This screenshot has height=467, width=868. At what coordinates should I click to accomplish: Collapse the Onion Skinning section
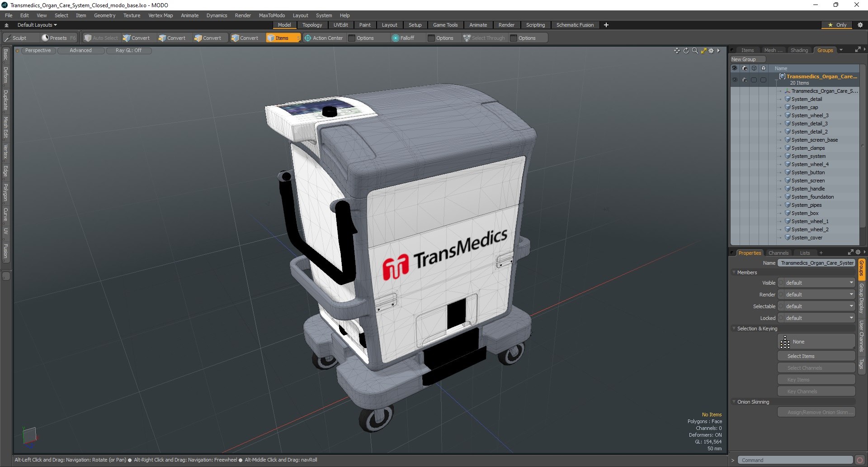[x=734, y=402]
